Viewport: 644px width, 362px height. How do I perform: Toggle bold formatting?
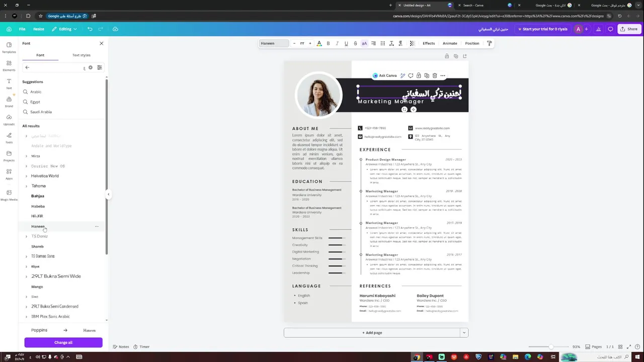[x=328, y=43]
